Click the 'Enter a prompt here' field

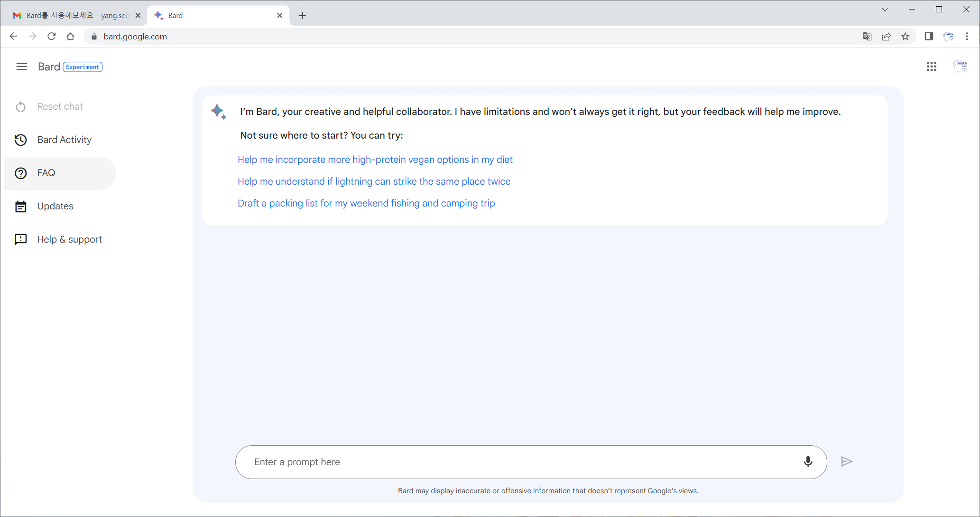(522, 462)
